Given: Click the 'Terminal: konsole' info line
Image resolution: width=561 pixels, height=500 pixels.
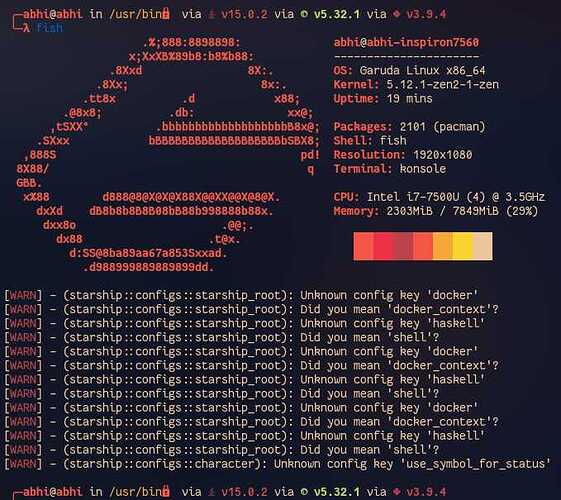Looking at the screenshot, I should (390, 169).
